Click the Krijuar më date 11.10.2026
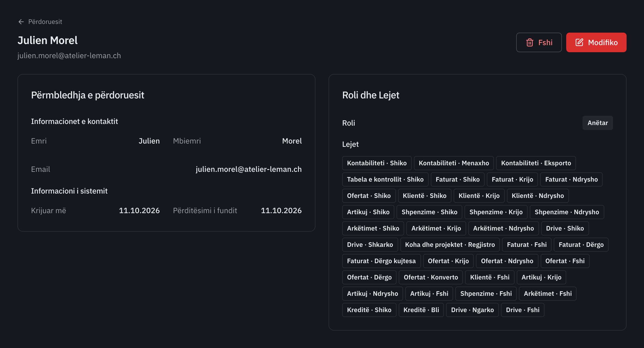Viewport: 644px width, 348px height. pyautogui.click(x=139, y=210)
